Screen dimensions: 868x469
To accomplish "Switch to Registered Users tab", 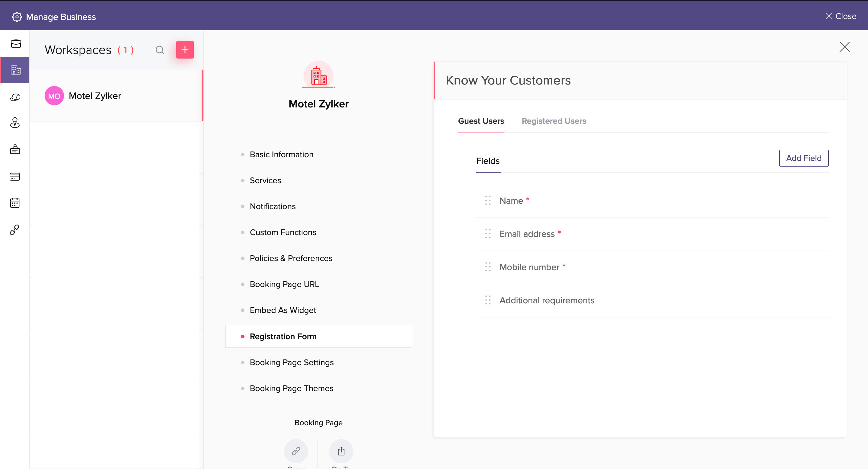I will point(554,121).
